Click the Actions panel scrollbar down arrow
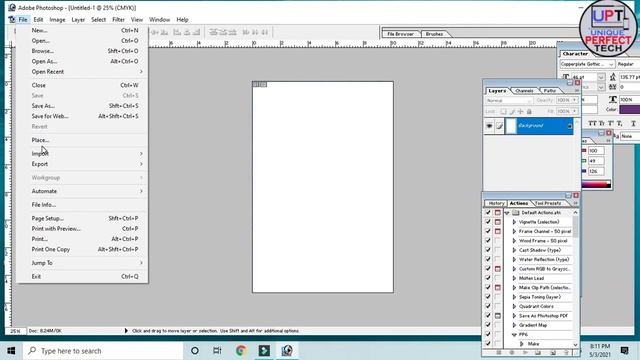640x360 pixels. point(575,345)
